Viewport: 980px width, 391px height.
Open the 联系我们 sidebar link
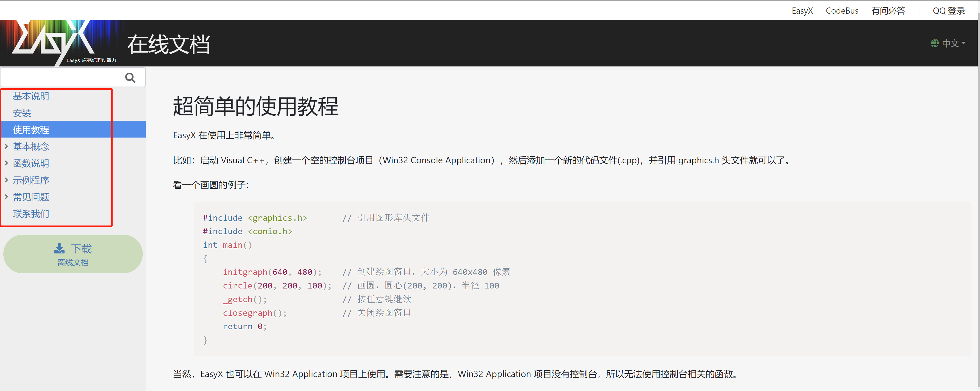coord(31,214)
